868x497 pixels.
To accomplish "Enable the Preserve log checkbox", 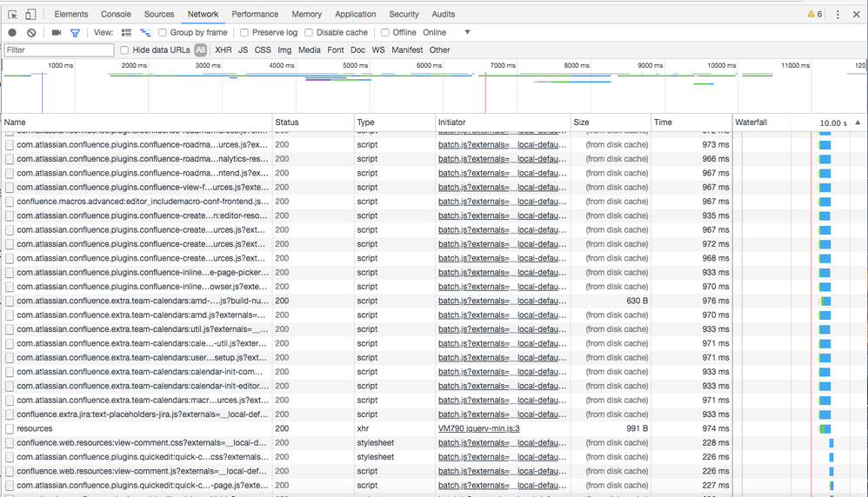I will (245, 33).
